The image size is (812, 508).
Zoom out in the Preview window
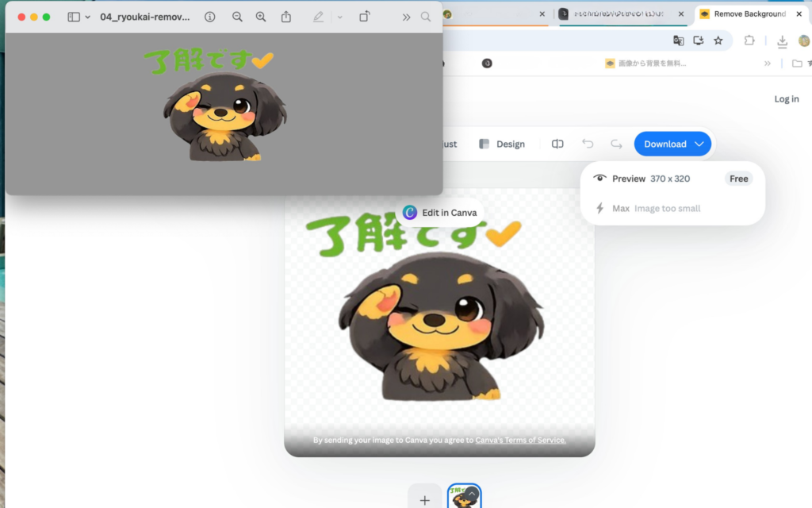(x=237, y=17)
